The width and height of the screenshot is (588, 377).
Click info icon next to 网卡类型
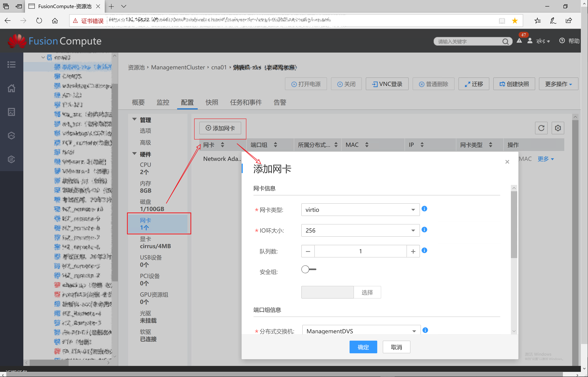tap(424, 209)
